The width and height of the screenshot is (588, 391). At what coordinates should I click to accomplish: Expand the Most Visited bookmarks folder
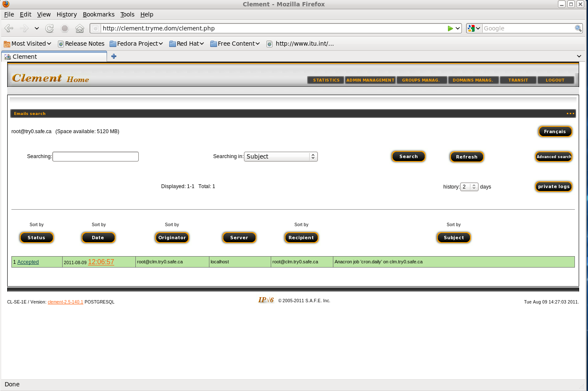(27, 44)
